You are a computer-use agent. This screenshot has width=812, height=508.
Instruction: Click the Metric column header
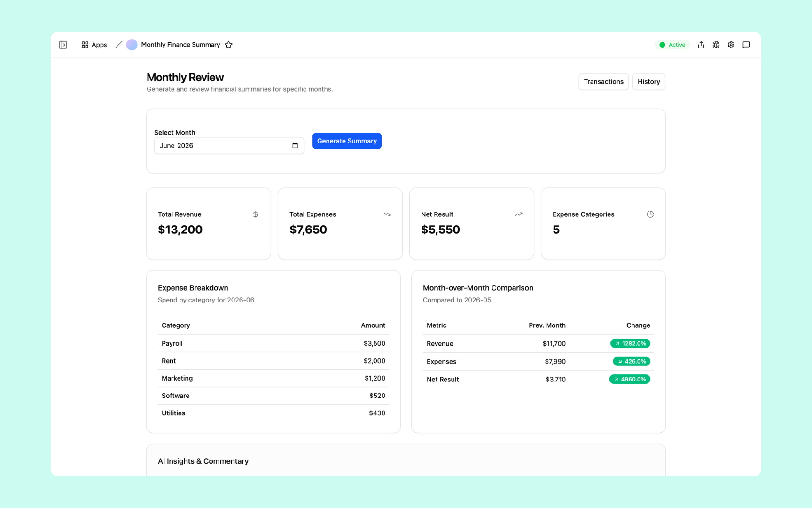[437, 325]
